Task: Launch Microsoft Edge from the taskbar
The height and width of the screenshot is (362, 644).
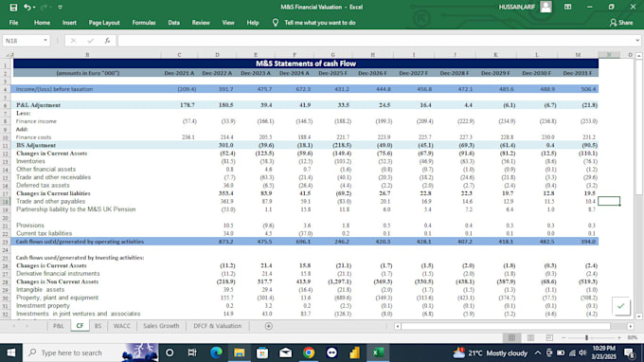Action: click(216, 353)
